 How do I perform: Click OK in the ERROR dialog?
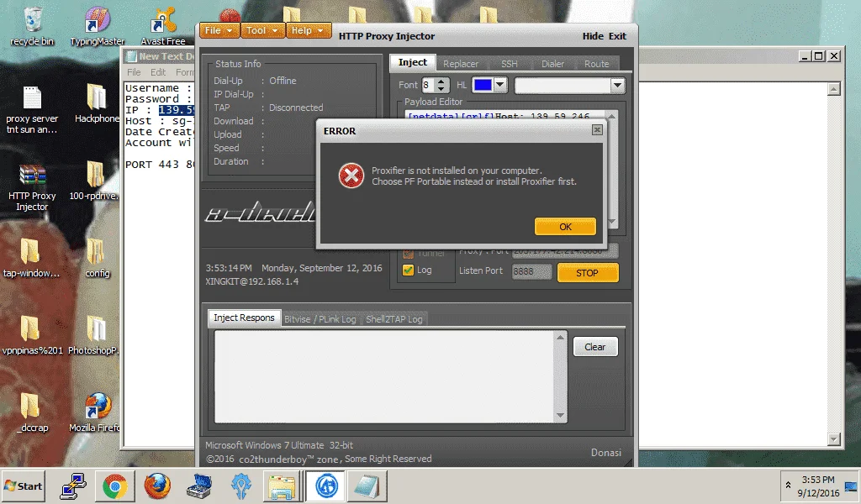(x=565, y=227)
